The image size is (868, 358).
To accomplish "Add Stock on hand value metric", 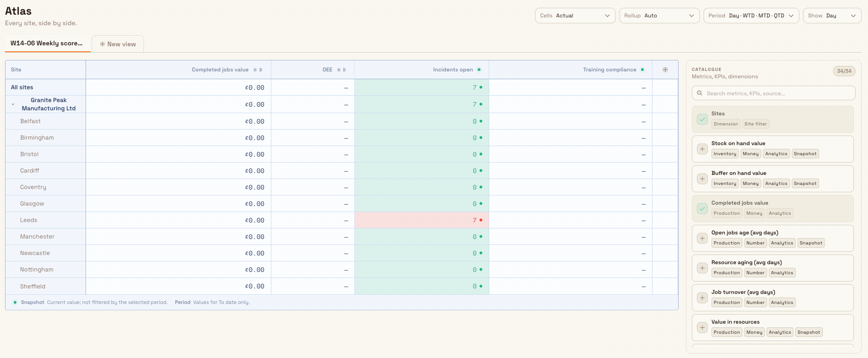I will click(x=702, y=149).
